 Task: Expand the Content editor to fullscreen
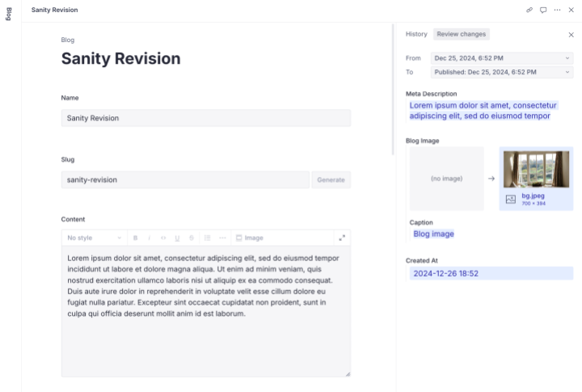pos(342,238)
